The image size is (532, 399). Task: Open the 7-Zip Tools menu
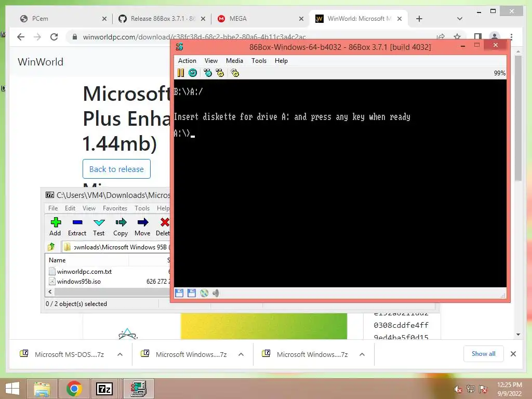click(x=142, y=208)
